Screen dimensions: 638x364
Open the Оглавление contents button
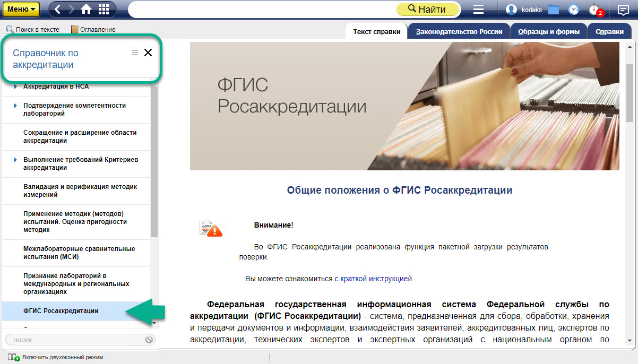(x=93, y=29)
